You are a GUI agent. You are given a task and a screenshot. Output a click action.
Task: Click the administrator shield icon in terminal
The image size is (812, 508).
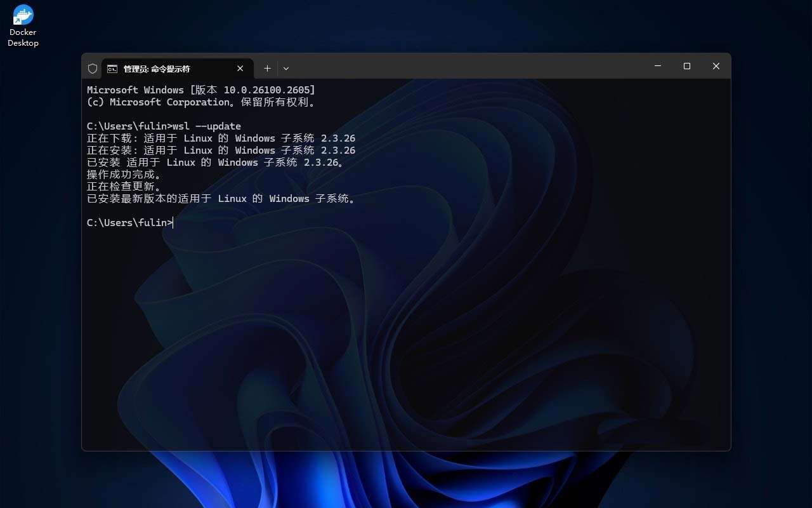[93, 69]
